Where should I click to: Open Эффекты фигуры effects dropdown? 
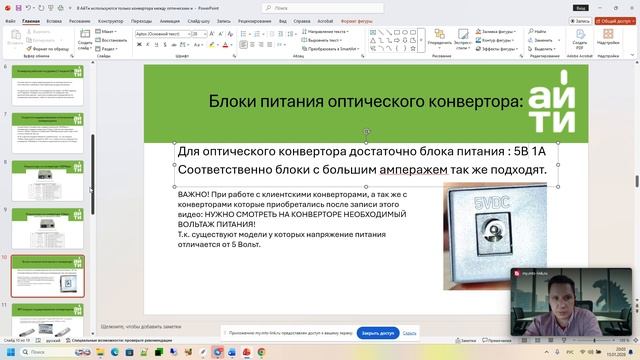click(x=497, y=49)
